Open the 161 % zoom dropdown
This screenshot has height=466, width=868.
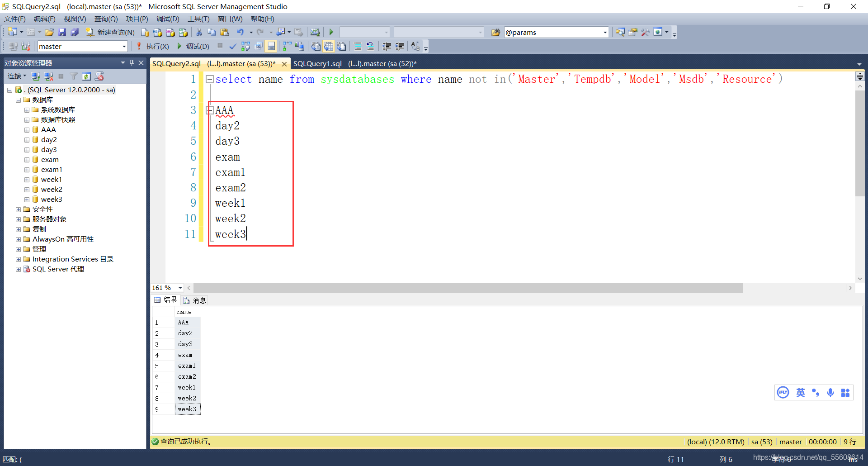tap(180, 288)
